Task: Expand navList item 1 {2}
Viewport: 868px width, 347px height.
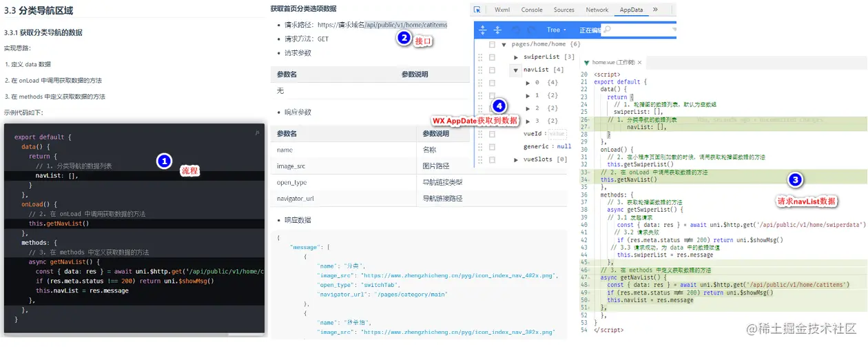Action: tap(528, 95)
